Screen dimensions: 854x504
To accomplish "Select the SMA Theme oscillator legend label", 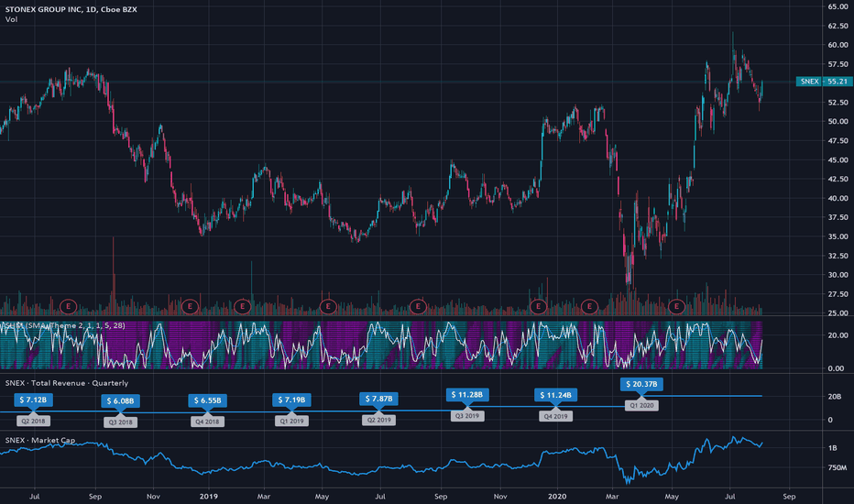I will [x=64, y=325].
